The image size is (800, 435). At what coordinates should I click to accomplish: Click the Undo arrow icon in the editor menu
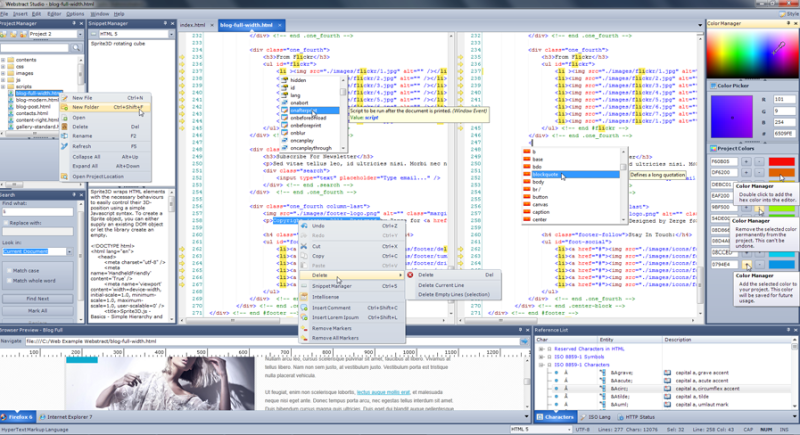click(304, 226)
